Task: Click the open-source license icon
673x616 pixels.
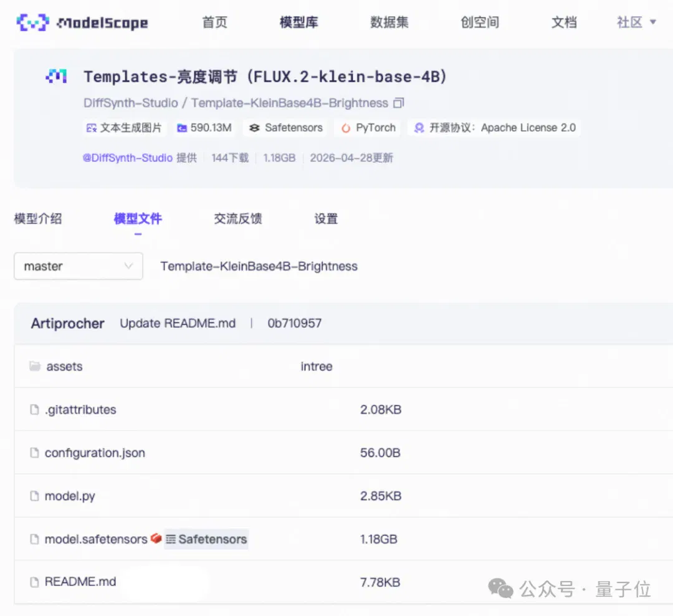Action: pyautogui.click(x=419, y=128)
